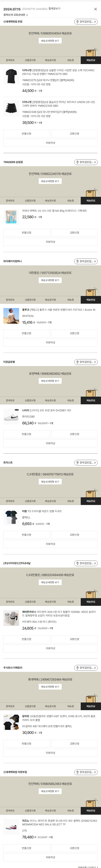Select 배송완료 tab under TRADERS 송림점

click(90, 200)
